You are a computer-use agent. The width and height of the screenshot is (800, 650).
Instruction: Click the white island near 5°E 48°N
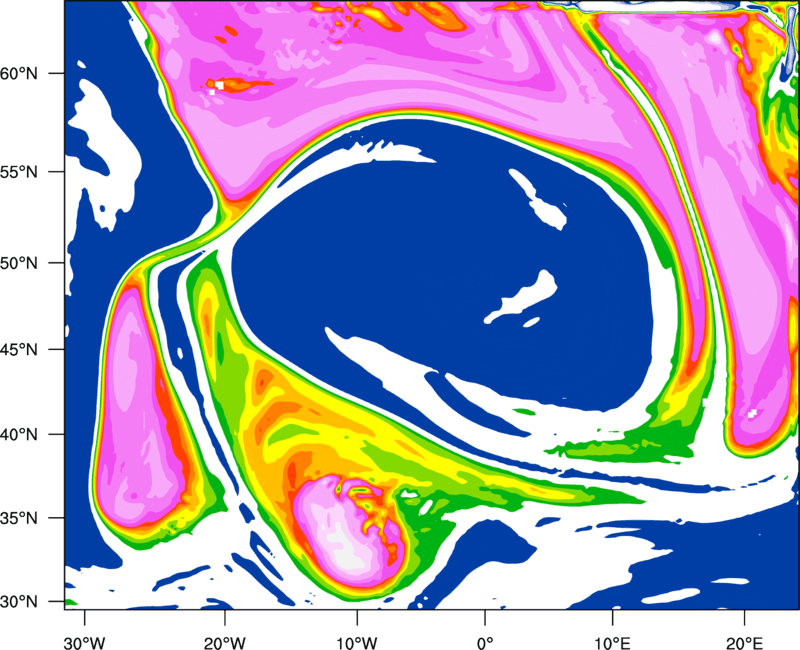(x=523, y=297)
